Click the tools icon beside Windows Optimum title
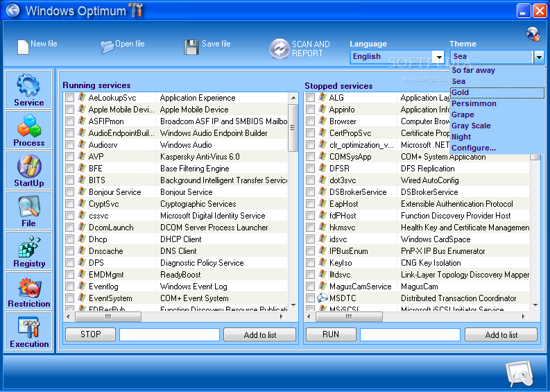550x392 pixels. [x=137, y=10]
